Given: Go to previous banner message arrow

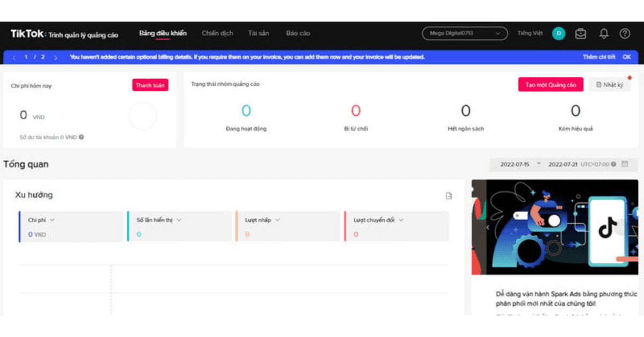Looking at the screenshot, I should coord(14,57).
